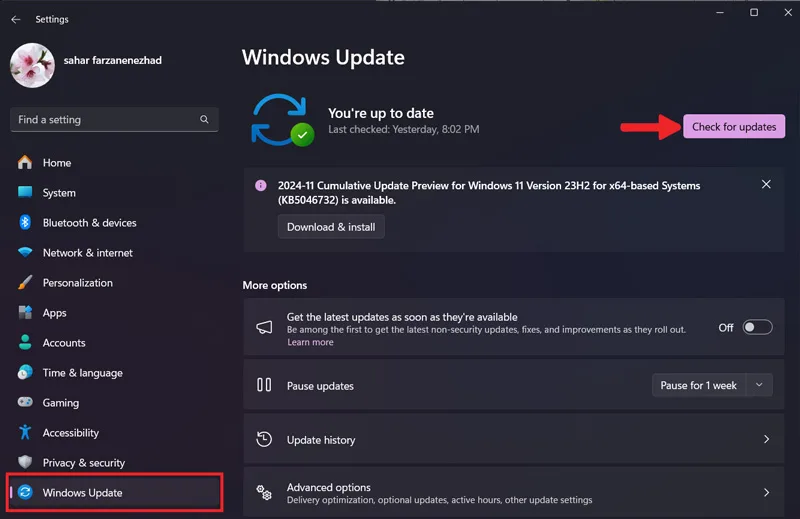The image size is (800, 519).
Task: Switch to Time & language section
Action: pos(82,373)
